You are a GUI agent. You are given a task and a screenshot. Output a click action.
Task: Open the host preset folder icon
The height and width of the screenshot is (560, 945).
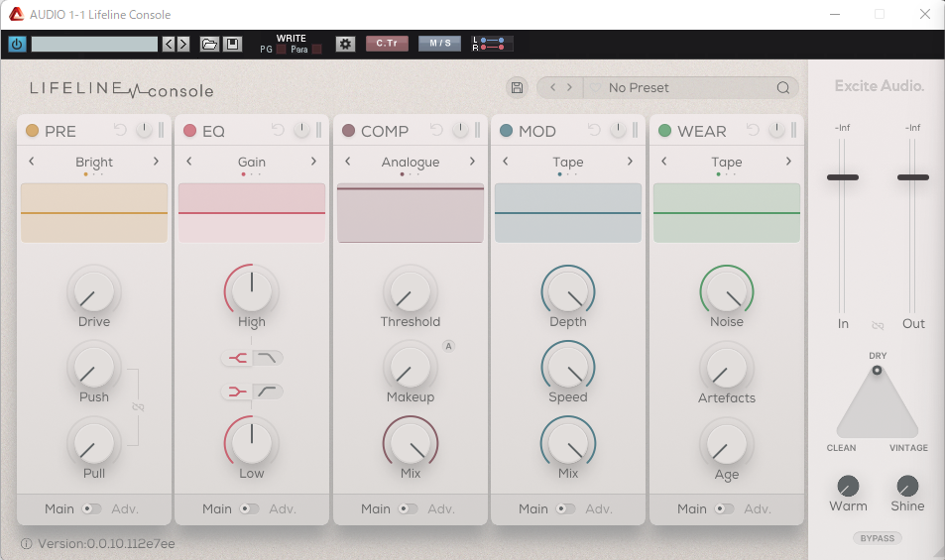tap(209, 44)
